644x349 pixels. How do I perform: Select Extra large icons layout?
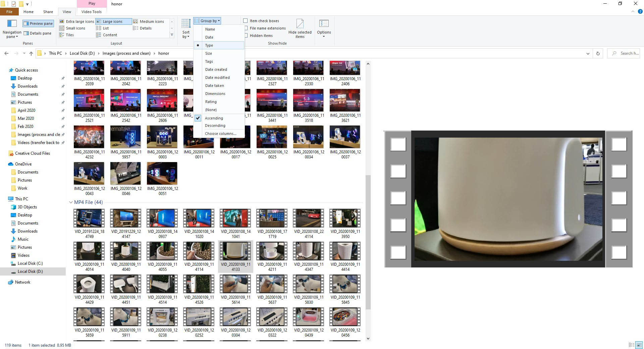coord(77,21)
